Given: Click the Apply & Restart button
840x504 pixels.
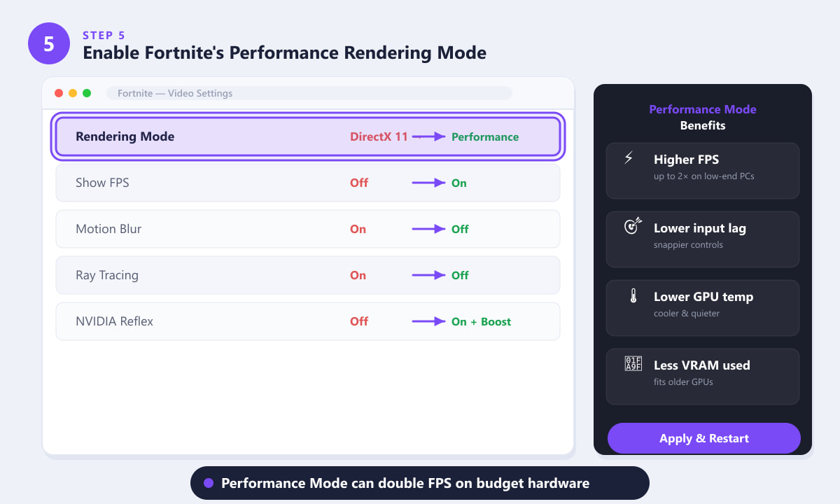Looking at the screenshot, I should click(x=704, y=438).
